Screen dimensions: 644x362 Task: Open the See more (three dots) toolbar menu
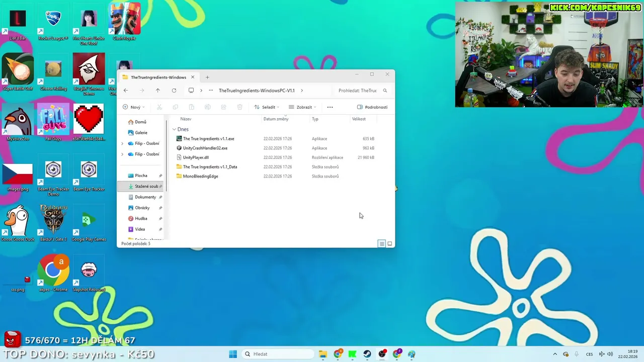[330, 107]
